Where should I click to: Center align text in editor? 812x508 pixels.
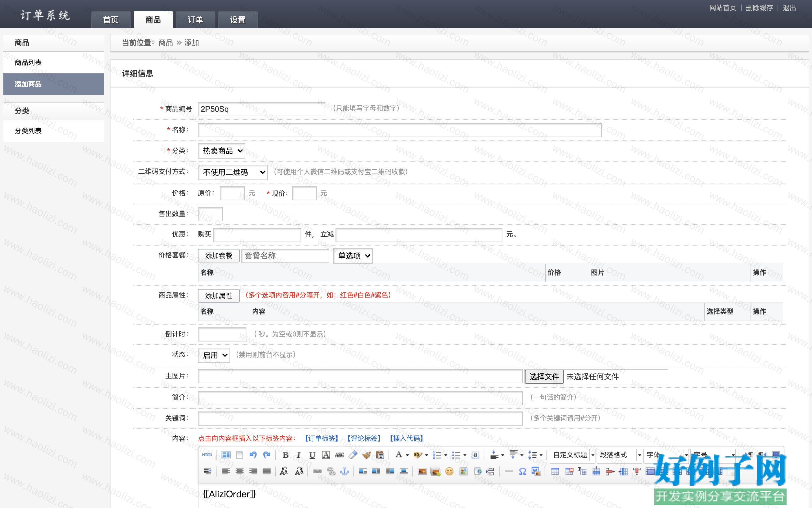[x=240, y=471]
